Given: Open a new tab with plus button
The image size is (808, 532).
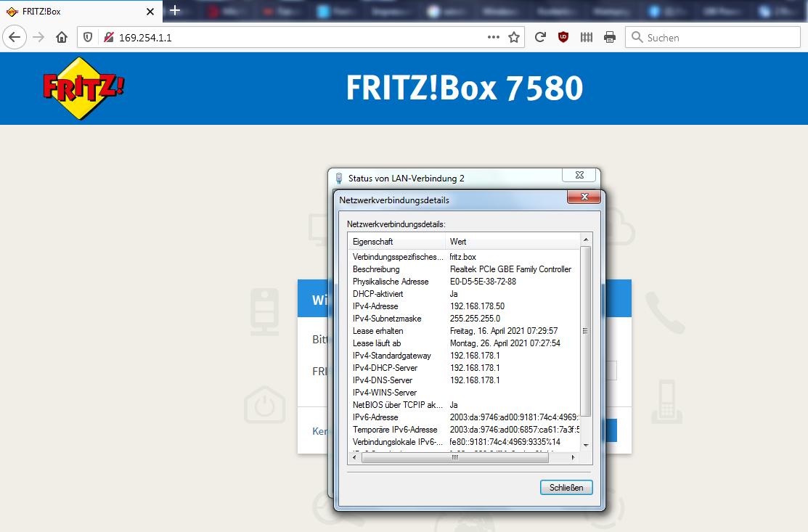Looking at the screenshot, I should click(175, 10).
